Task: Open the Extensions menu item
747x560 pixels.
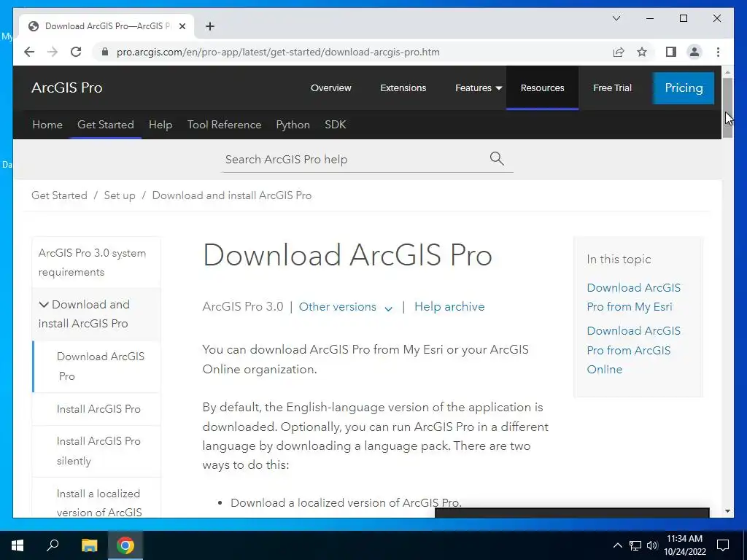Action: pyautogui.click(x=403, y=88)
